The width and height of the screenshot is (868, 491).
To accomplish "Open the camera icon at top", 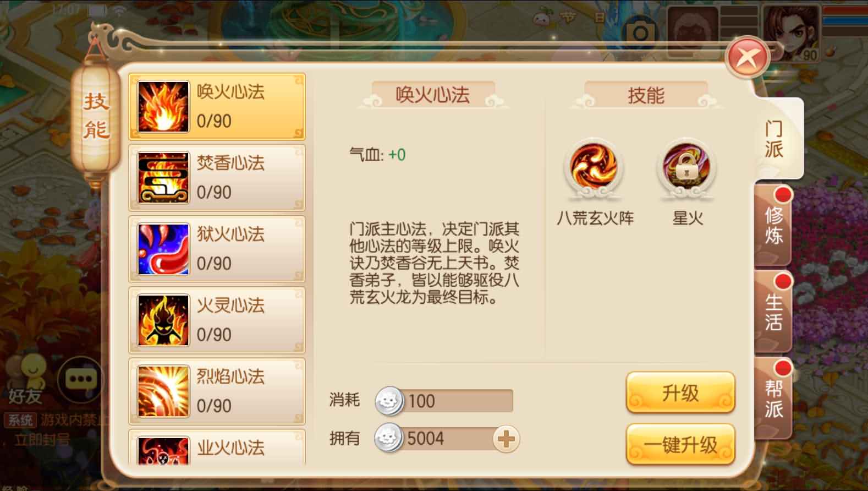I will pyautogui.click(x=640, y=33).
